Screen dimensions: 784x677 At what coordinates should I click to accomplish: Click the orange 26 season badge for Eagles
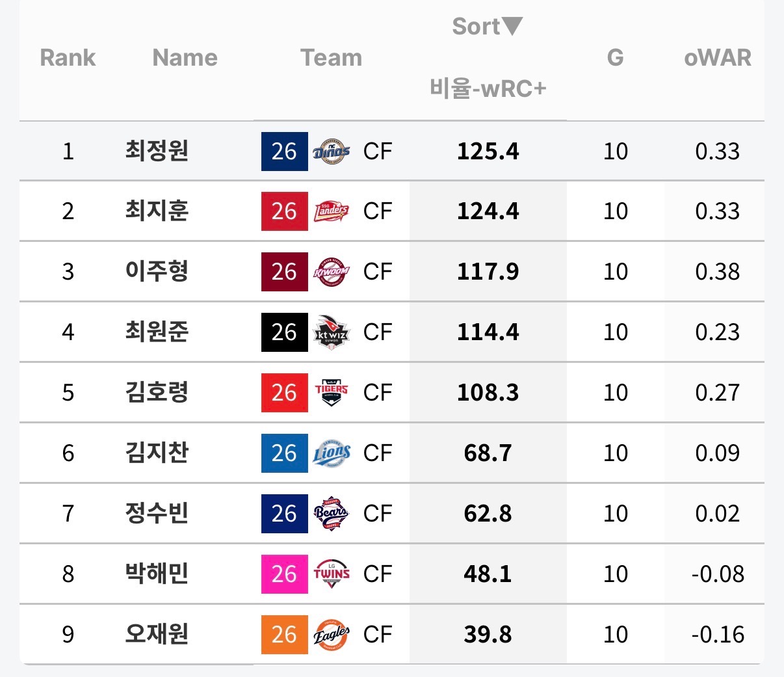[284, 635]
